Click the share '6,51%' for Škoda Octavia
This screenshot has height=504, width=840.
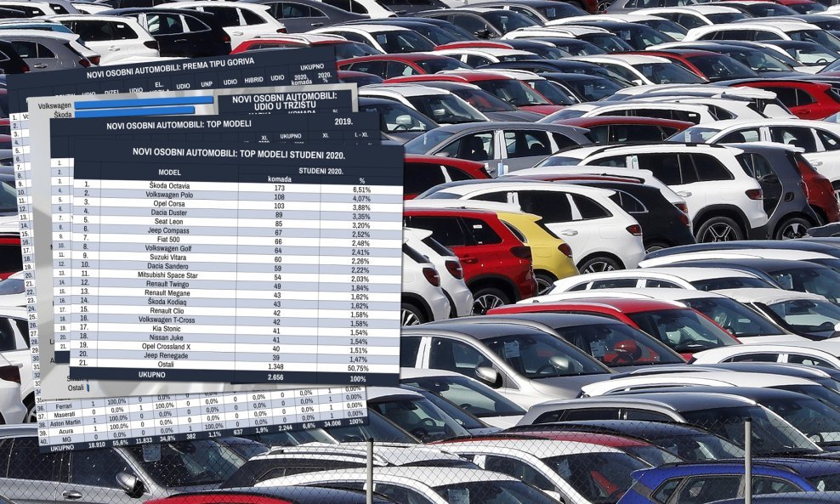(x=361, y=190)
